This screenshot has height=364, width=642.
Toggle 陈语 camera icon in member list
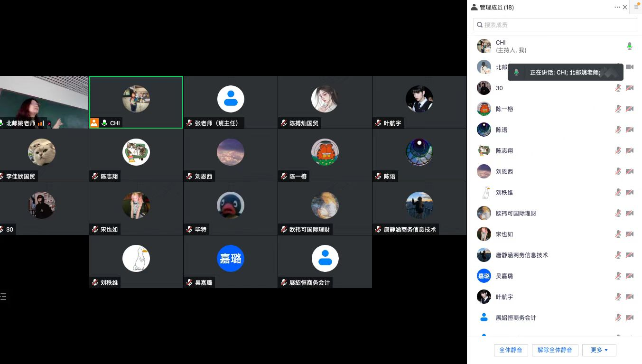point(630,130)
